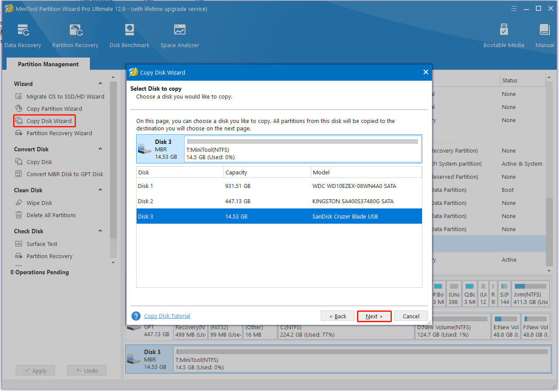Select T:MiniTool(NTFS) partition in bottom disk map
The width and height of the screenshot is (559, 392).
coord(362,359)
